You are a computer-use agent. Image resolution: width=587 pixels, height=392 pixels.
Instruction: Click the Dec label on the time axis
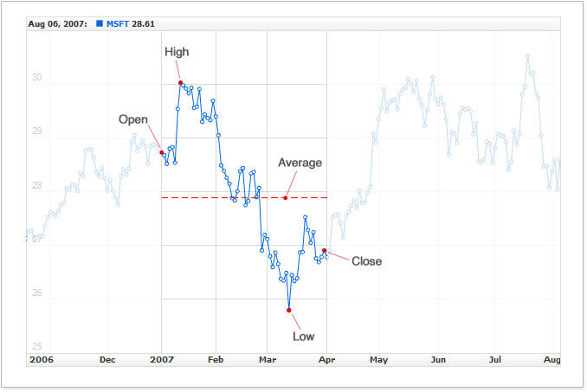[x=107, y=358]
